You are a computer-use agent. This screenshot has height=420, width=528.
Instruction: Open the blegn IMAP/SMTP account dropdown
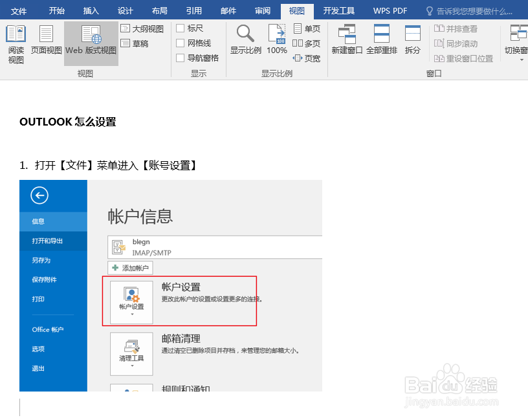click(x=215, y=247)
